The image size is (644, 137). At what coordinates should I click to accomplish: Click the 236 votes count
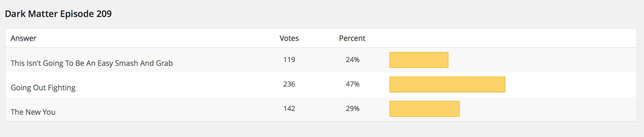tap(289, 84)
